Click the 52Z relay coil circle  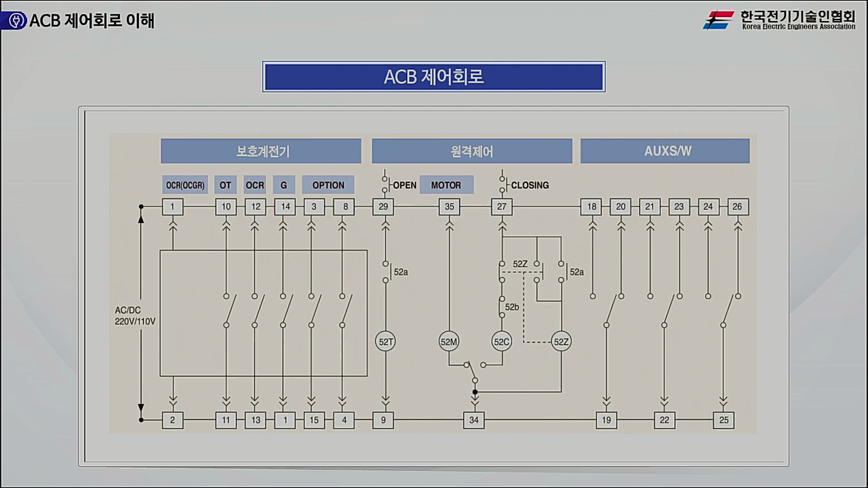(x=561, y=342)
